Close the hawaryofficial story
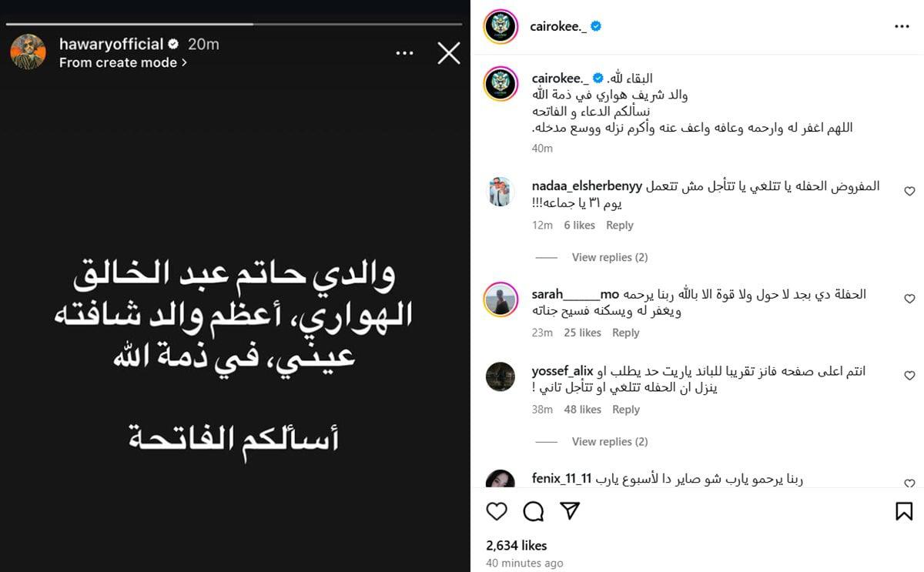This screenshot has height=572, width=924. [448, 53]
